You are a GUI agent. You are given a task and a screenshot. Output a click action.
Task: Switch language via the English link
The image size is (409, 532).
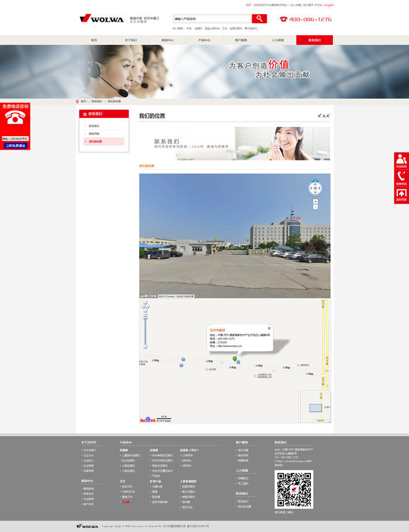[329, 5]
